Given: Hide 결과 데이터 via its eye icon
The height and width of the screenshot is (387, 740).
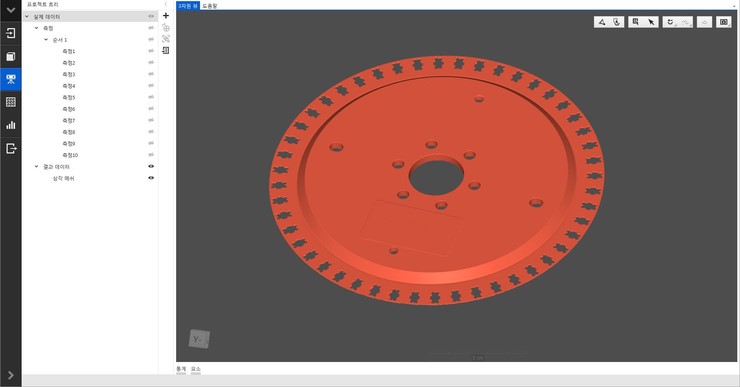Looking at the screenshot, I should pos(151,167).
